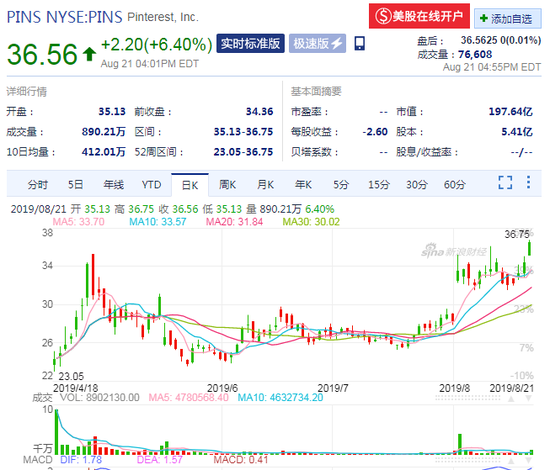Select the 15分 fifteen-minute tab
Image resolution: width=550 pixels, height=470 pixels.
click(x=379, y=184)
